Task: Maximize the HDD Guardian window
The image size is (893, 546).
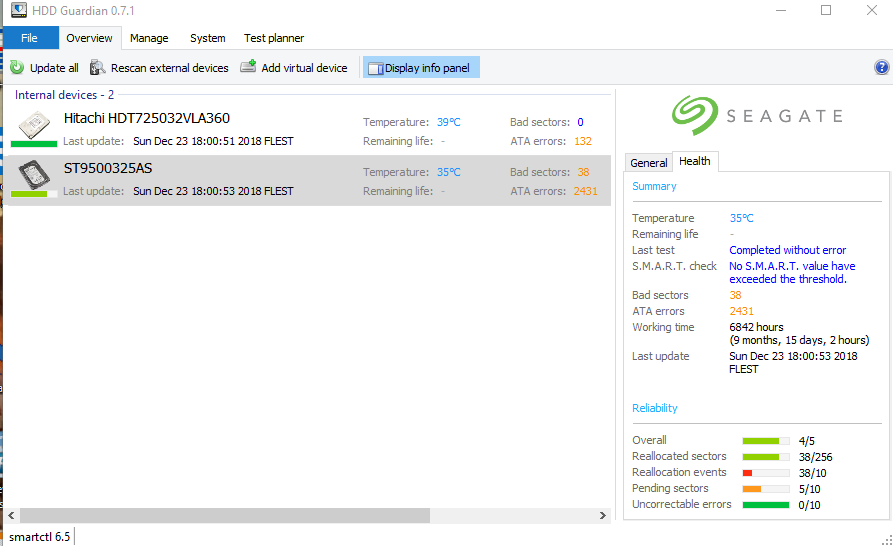Action: 826,10
